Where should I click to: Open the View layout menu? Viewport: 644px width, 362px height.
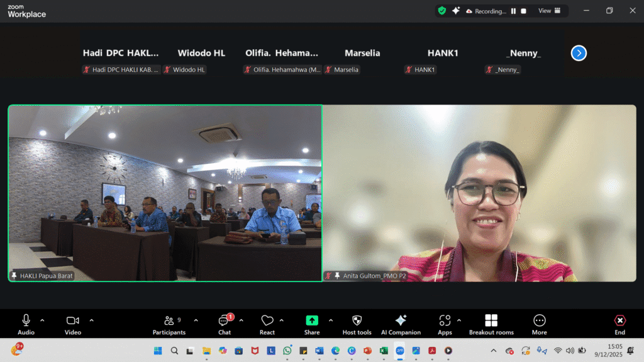coord(548,11)
